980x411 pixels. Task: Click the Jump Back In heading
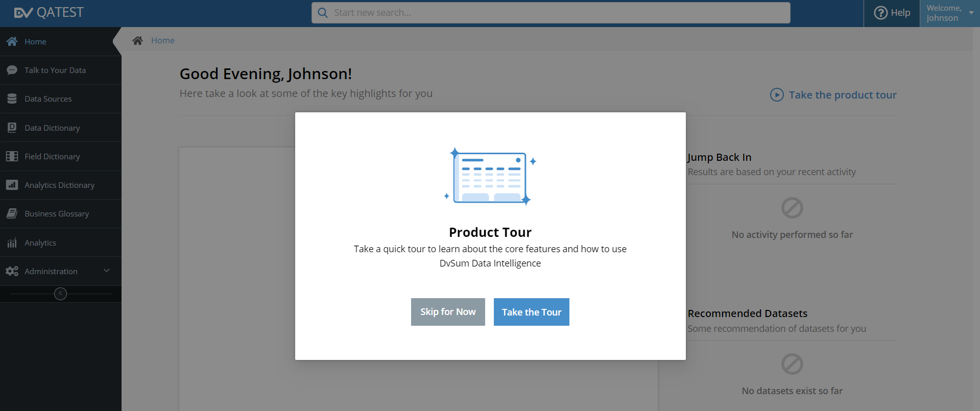pos(720,157)
